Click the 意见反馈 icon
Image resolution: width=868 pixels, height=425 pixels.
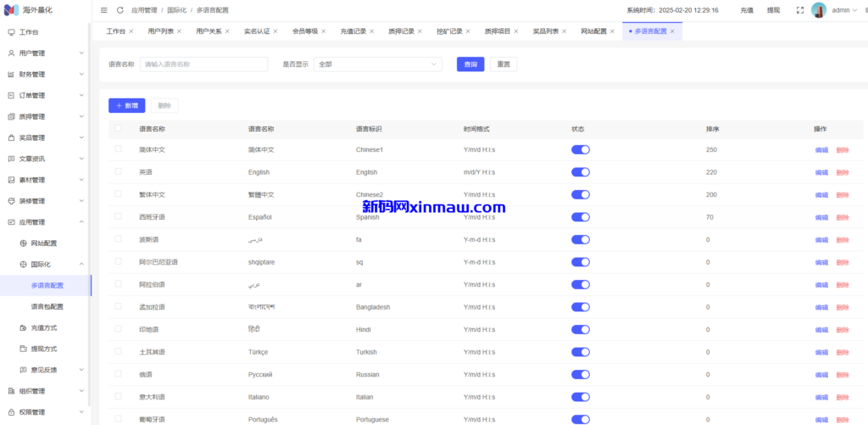23,370
